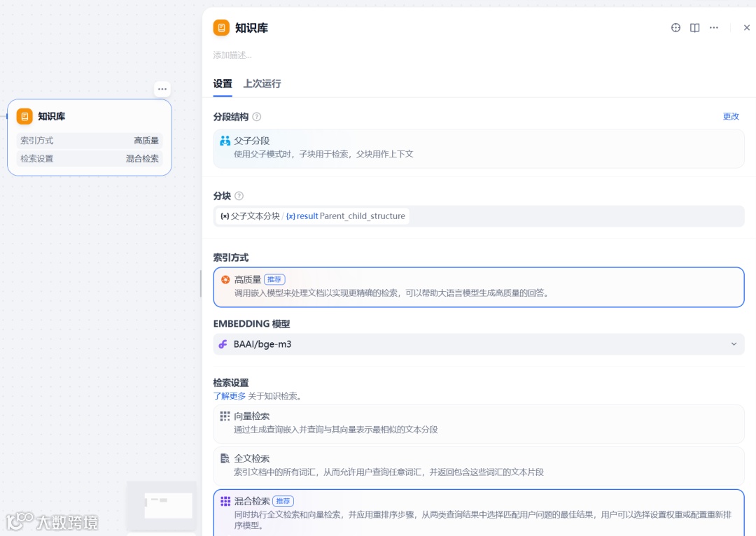Viewport: 756px width, 536px height.
Task: Select the 全文检索 retrieval option
Action: (x=479, y=466)
